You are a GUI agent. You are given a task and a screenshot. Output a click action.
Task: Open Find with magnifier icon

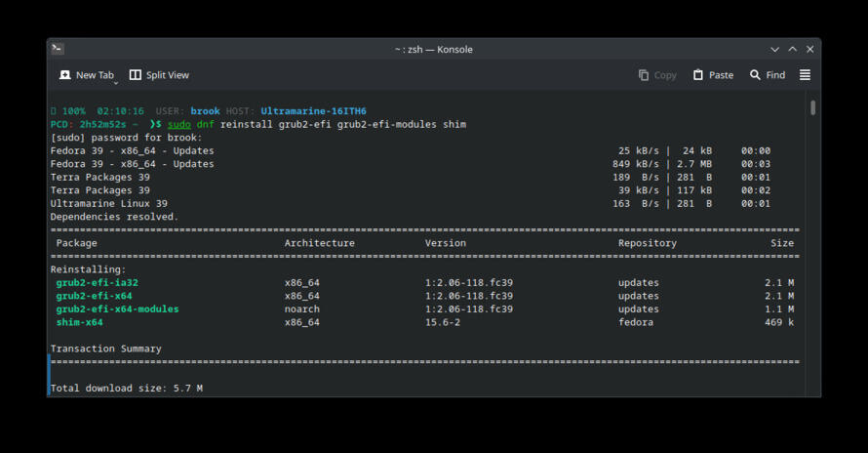pyautogui.click(x=755, y=75)
